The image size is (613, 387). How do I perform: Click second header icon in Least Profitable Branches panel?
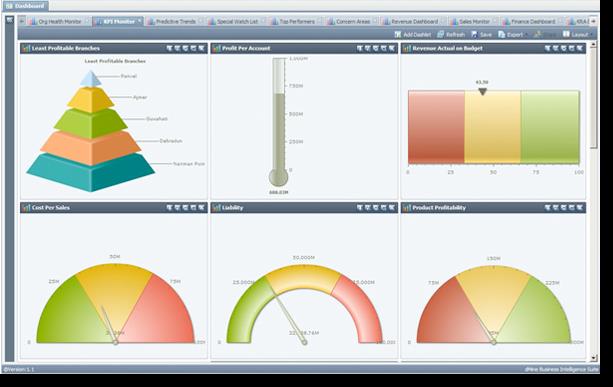coord(177,48)
